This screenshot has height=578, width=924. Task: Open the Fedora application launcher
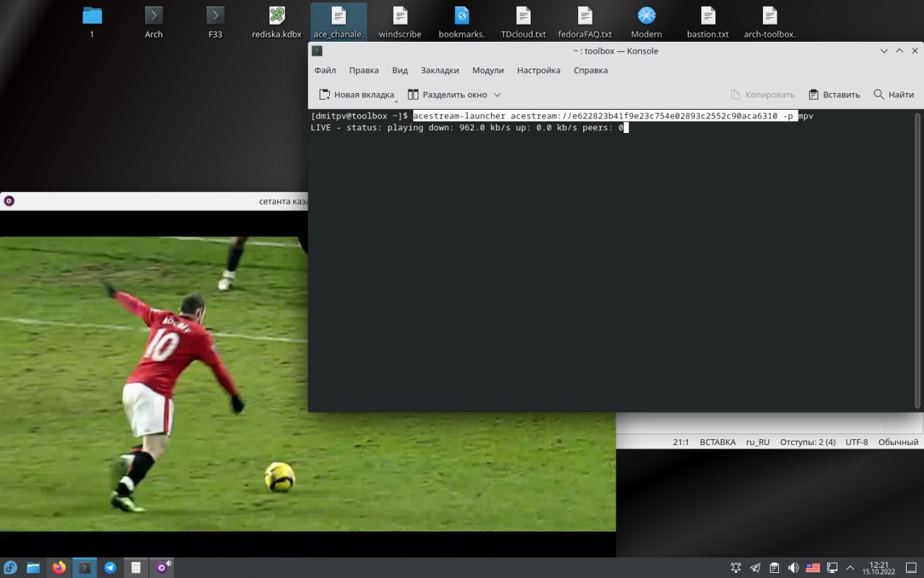coord(11,568)
